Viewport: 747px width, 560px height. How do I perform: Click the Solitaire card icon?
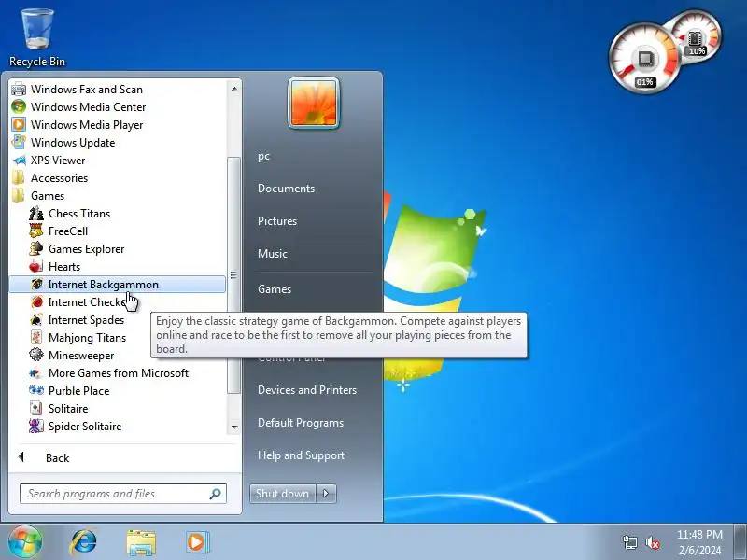click(36, 408)
